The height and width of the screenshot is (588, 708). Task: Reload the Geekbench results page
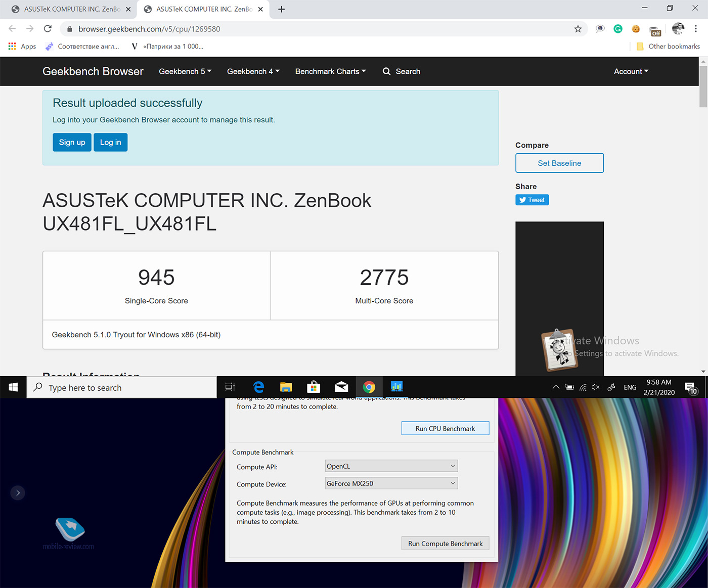(x=48, y=29)
